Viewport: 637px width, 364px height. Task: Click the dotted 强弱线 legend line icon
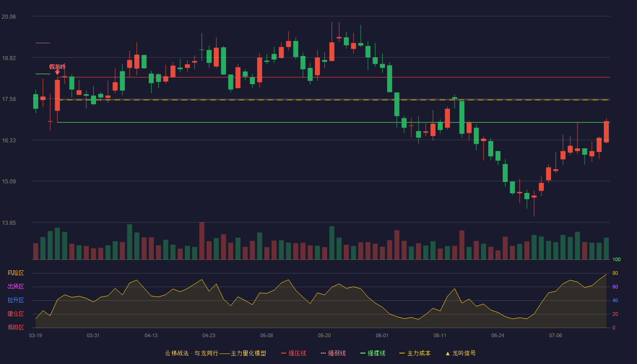pyautogui.click(x=323, y=353)
